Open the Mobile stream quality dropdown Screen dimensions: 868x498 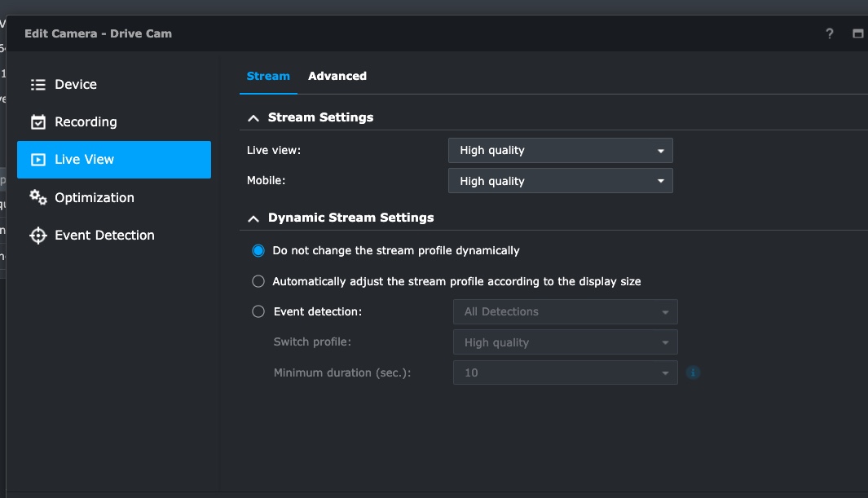click(560, 181)
